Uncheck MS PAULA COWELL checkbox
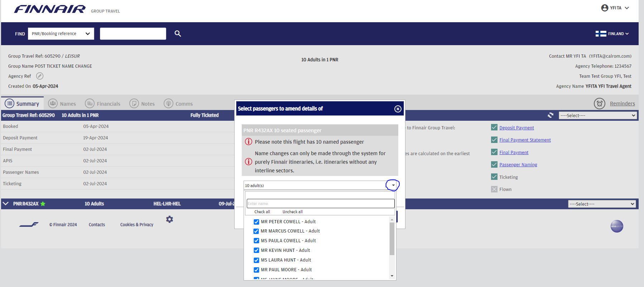The image size is (644, 287). point(256,241)
